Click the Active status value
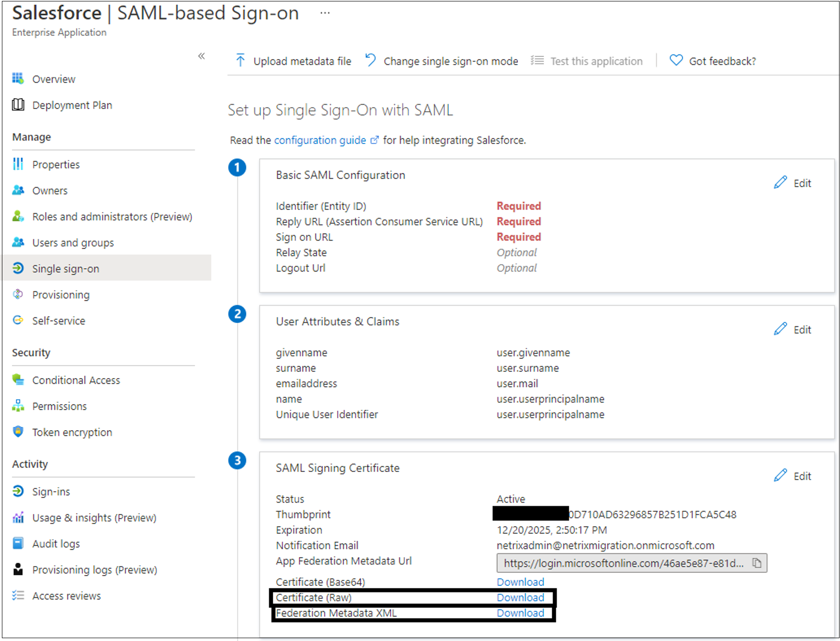The image size is (840, 641). click(511, 499)
